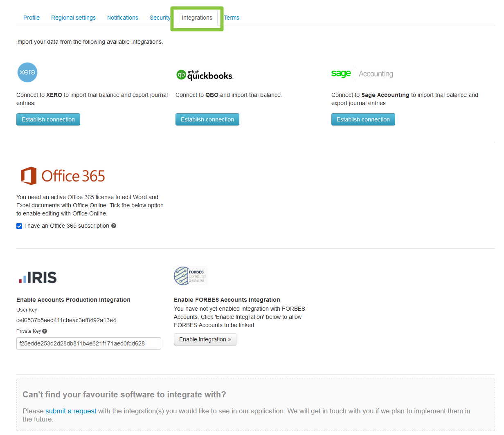This screenshot has width=504, height=435.
Task: Click the 'Connect to QBO and import trial balance' text
Action: pos(229,95)
